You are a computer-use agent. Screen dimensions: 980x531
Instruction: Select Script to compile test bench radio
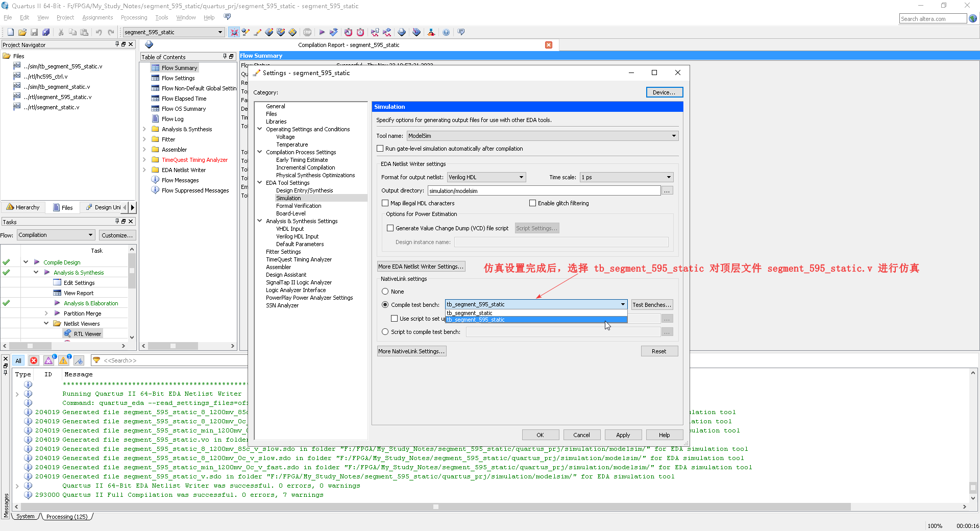pos(385,332)
